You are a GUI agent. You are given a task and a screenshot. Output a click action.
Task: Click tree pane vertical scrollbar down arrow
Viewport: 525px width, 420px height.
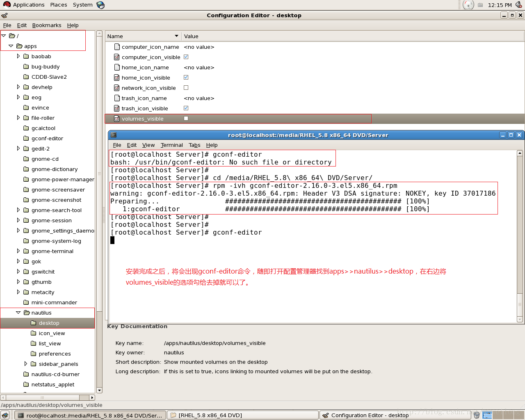coord(99,390)
